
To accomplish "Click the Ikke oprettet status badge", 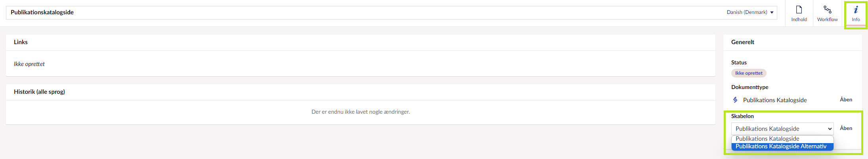I will click(x=749, y=73).
